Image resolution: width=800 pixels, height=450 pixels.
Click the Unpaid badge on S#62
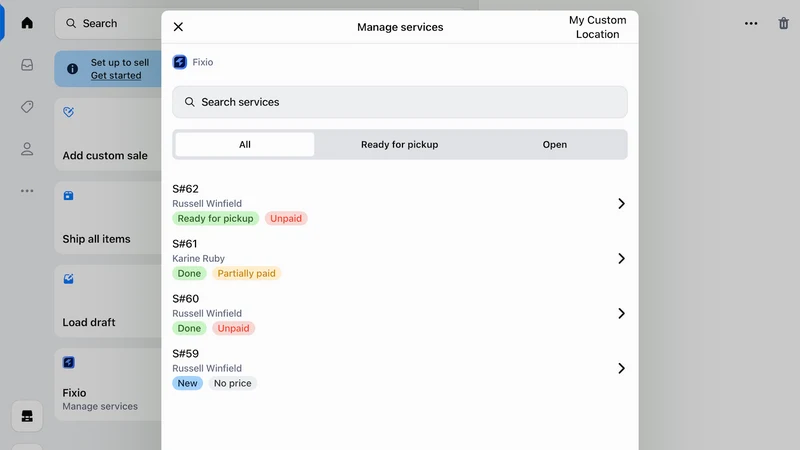point(286,218)
